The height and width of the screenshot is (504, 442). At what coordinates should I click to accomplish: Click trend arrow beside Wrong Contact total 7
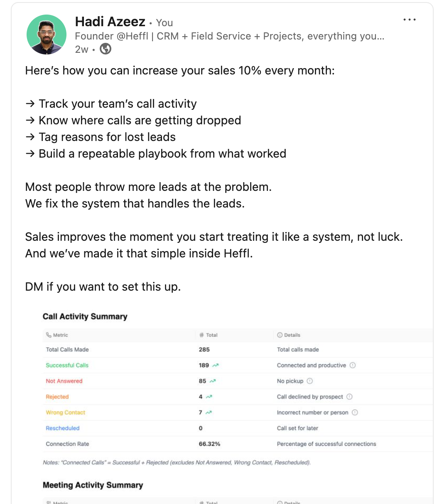(x=209, y=413)
